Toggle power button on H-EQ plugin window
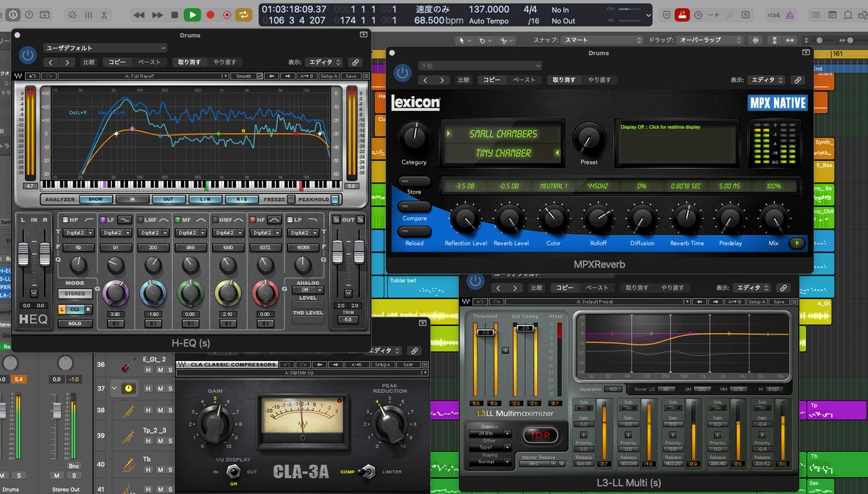The width and height of the screenshot is (868, 494). coord(28,55)
